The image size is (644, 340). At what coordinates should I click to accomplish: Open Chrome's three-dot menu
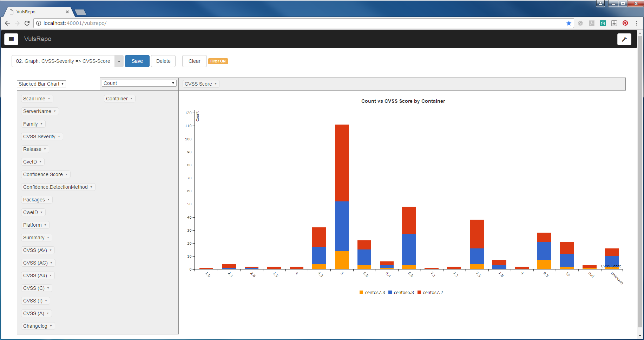(x=637, y=23)
